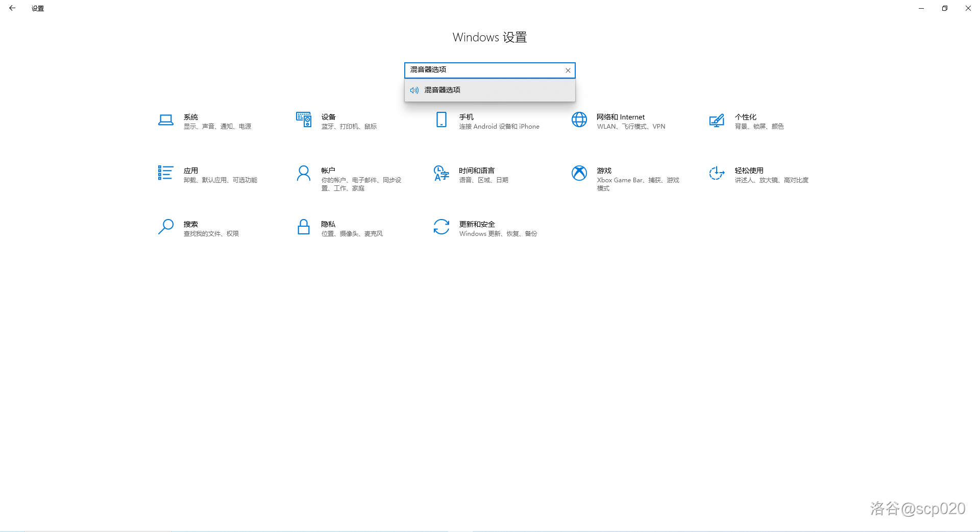980x532 pixels.
Task: Open the 帐户 category title
Action: point(329,171)
